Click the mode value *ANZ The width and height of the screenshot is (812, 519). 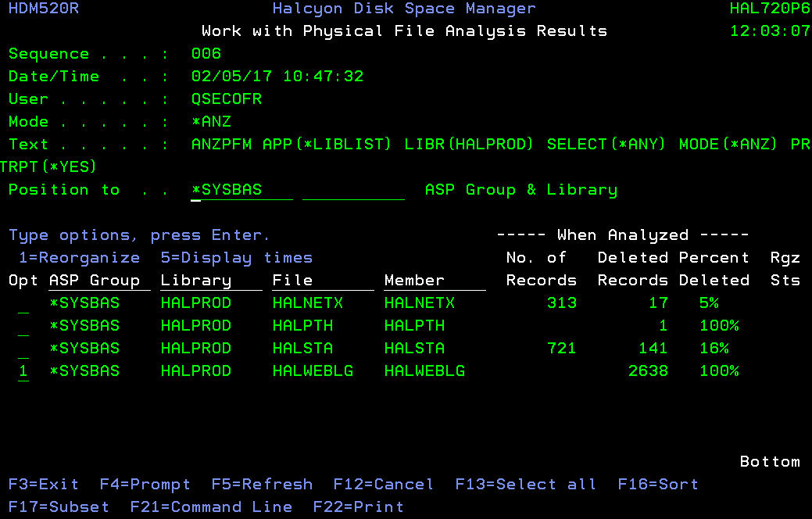click(x=211, y=122)
